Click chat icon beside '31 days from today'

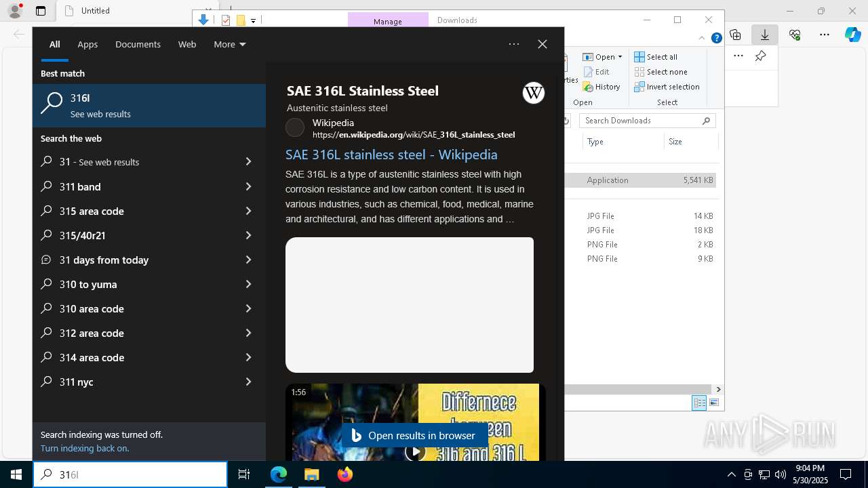point(46,260)
